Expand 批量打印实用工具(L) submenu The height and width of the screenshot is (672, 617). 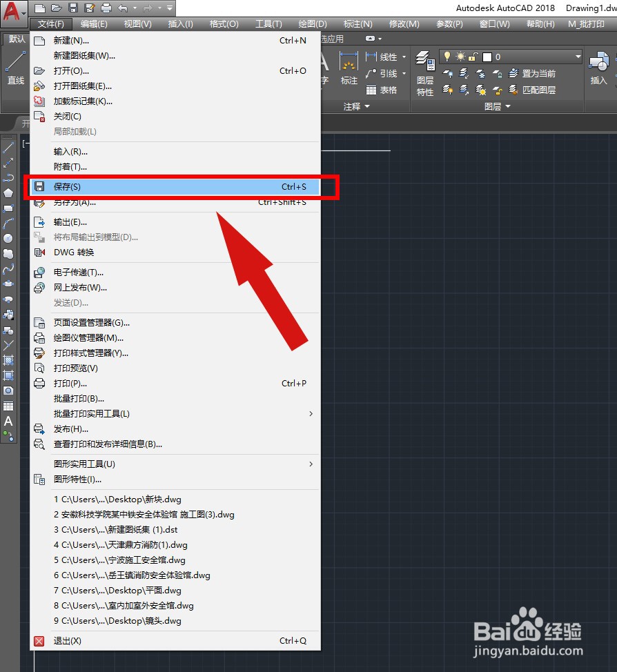coord(174,413)
